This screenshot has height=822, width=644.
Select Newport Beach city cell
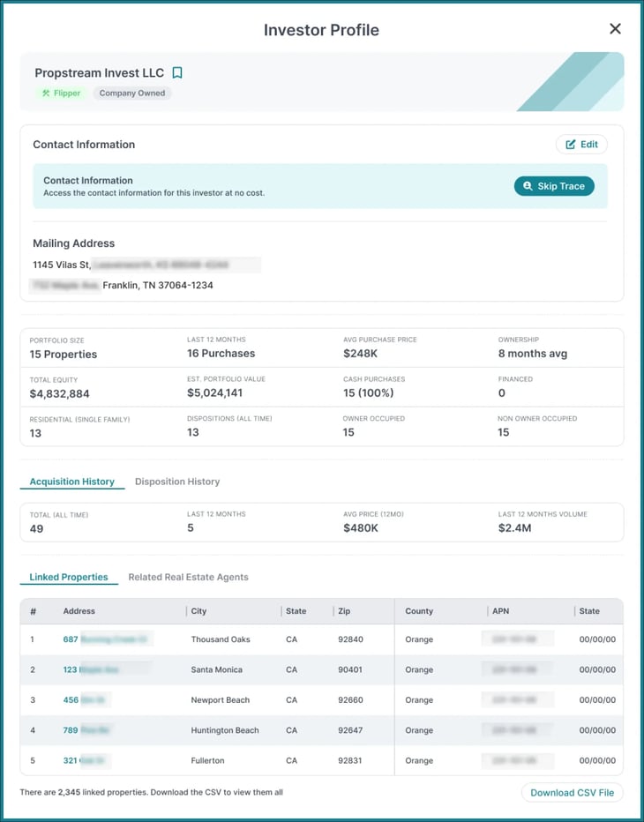[x=221, y=700]
